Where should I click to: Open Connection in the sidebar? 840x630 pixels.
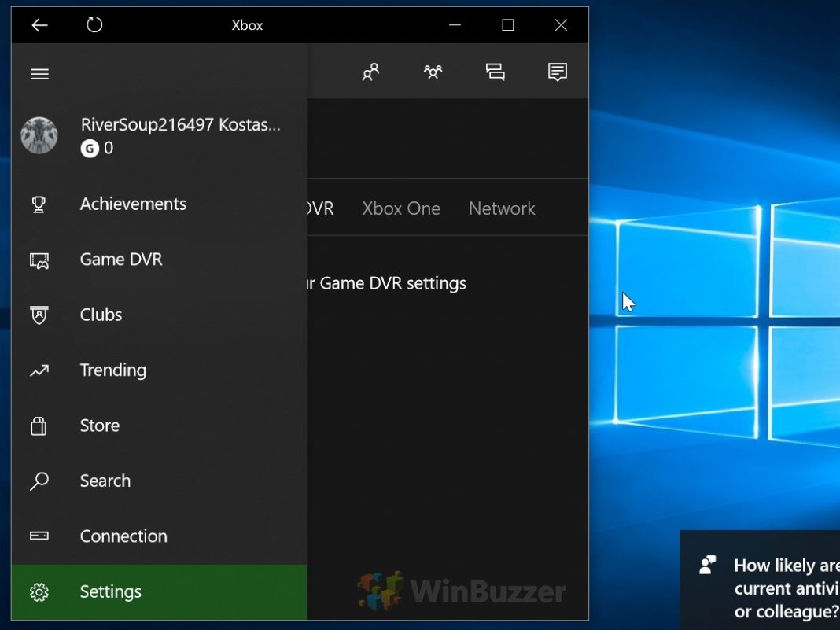159,536
